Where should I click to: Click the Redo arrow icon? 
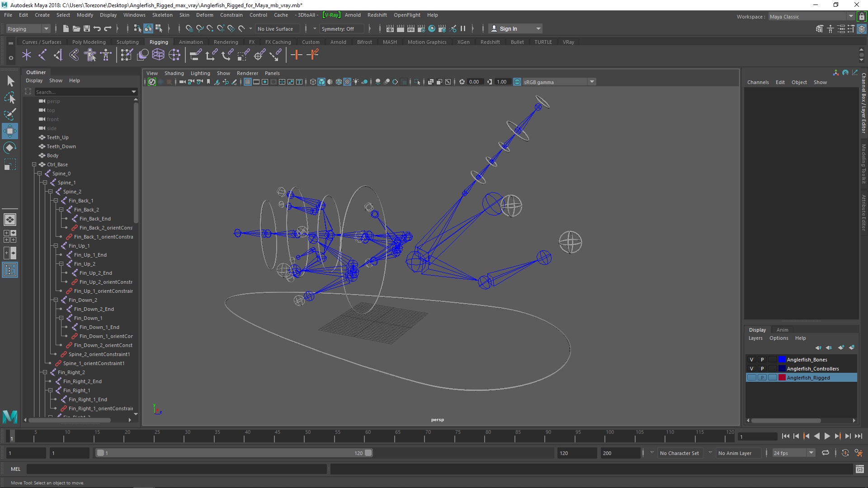click(108, 28)
